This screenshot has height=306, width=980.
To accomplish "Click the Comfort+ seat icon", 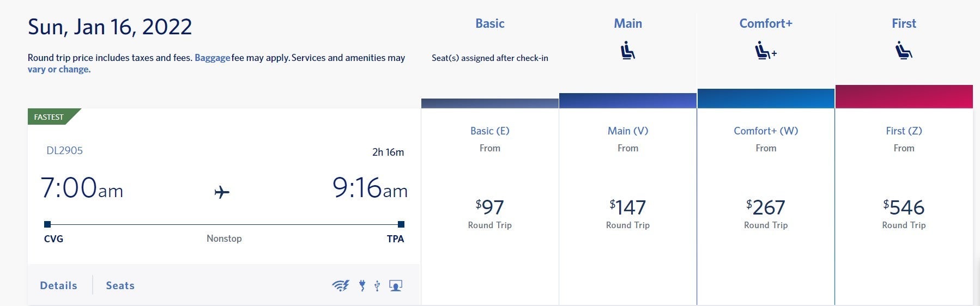I will [765, 51].
